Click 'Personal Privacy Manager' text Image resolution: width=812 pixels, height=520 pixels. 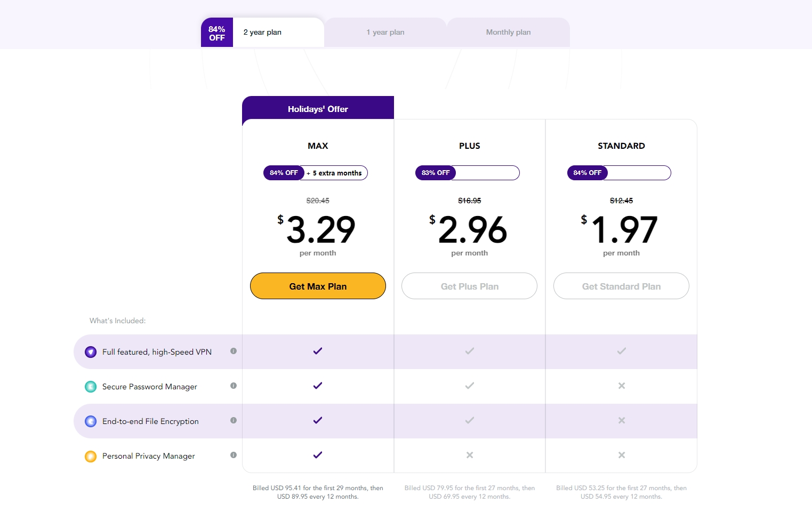tap(149, 456)
